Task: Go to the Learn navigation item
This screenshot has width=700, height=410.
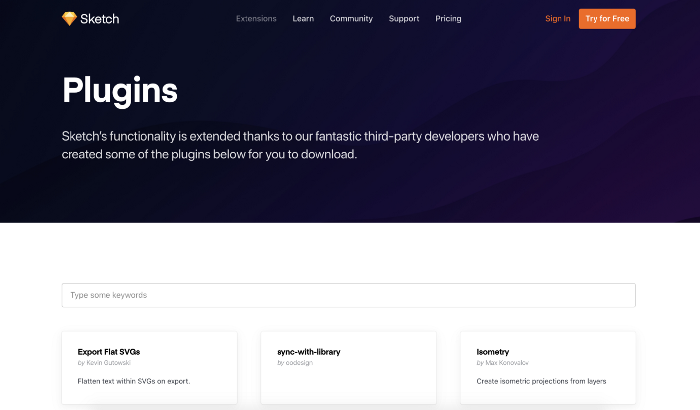Action: coord(303,18)
